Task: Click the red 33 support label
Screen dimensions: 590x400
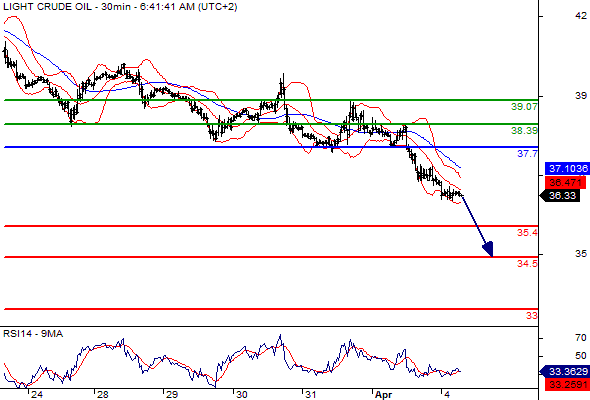Action: [x=532, y=316]
